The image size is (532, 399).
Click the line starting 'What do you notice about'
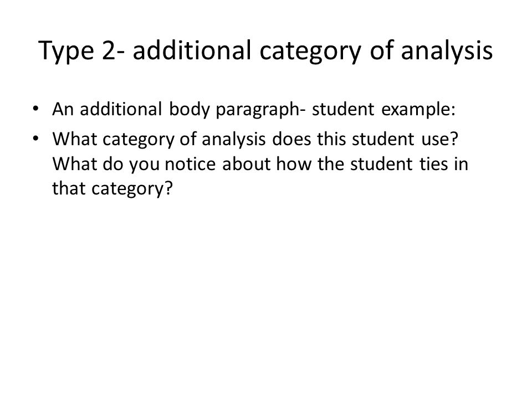click(260, 164)
